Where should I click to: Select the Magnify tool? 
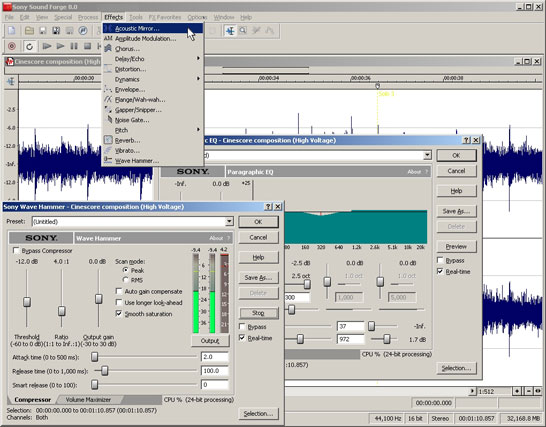pyautogui.click(x=243, y=31)
